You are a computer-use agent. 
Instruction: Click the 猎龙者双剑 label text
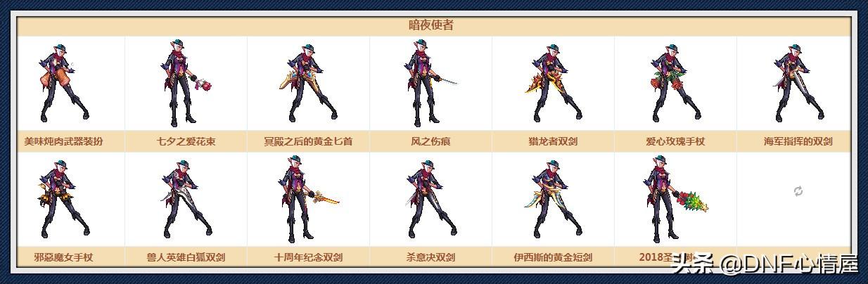[552, 141]
